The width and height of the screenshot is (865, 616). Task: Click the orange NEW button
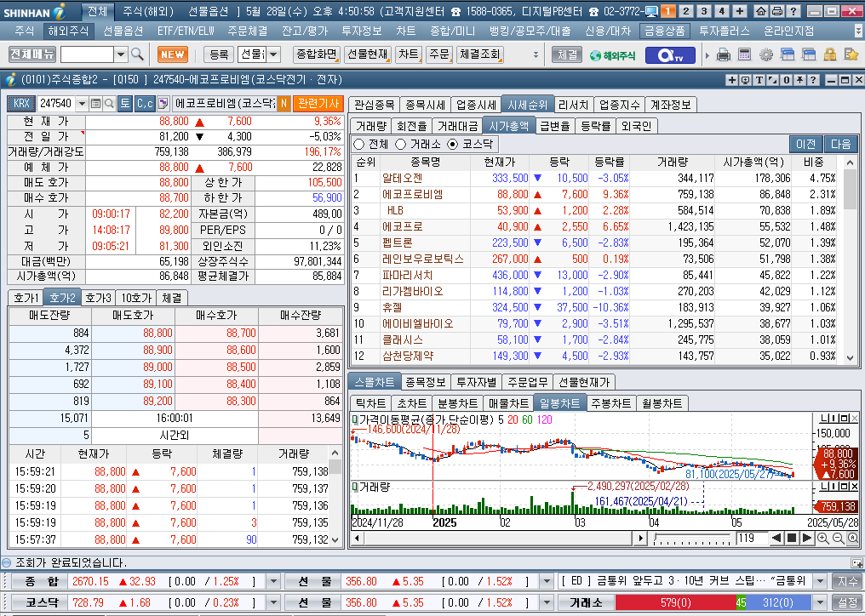point(173,54)
